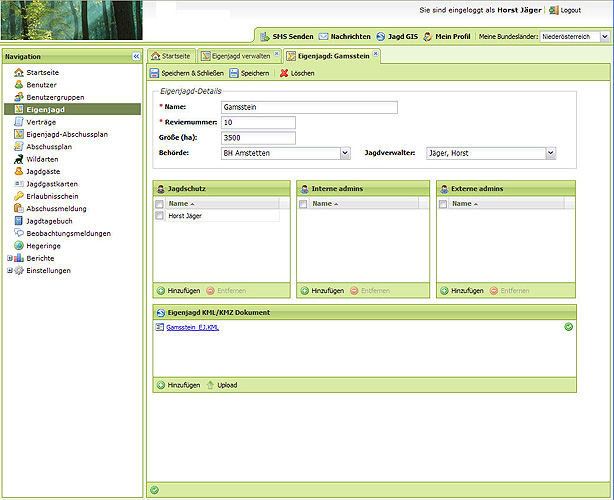The image size is (614, 500).
Task: Collapse the Navigation panel
Action: click(136, 56)
